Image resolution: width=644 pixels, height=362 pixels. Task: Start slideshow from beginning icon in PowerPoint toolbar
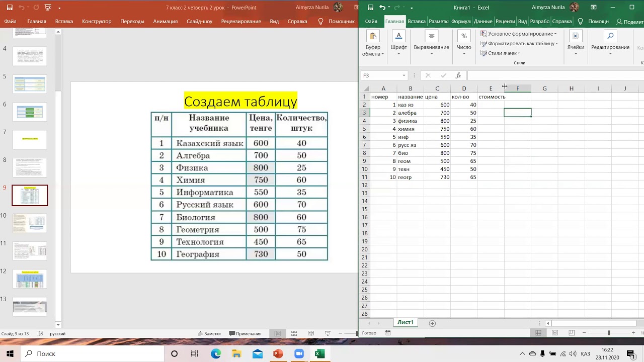pyautogui.click(x=47, y=8)
